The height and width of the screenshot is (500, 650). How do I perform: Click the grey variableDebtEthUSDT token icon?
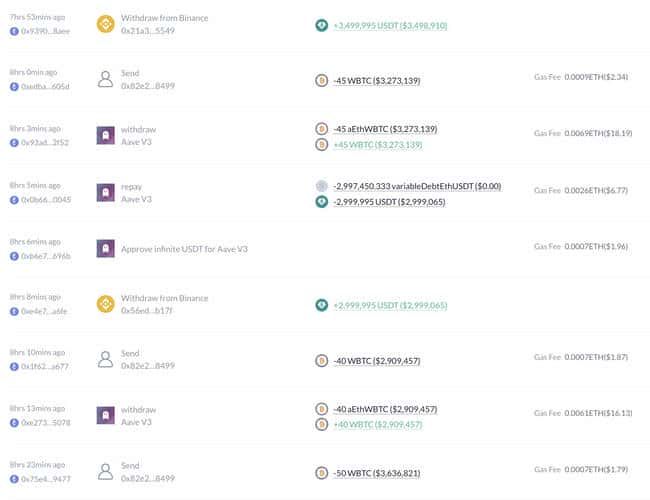(x=321, y=186)
